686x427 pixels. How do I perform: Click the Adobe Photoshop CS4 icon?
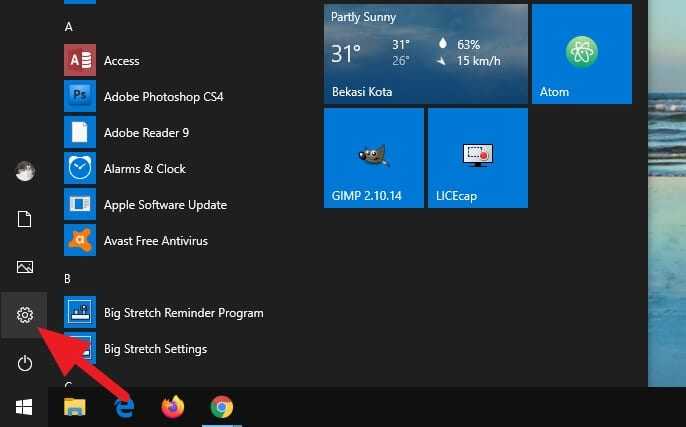tap(80, 96)
